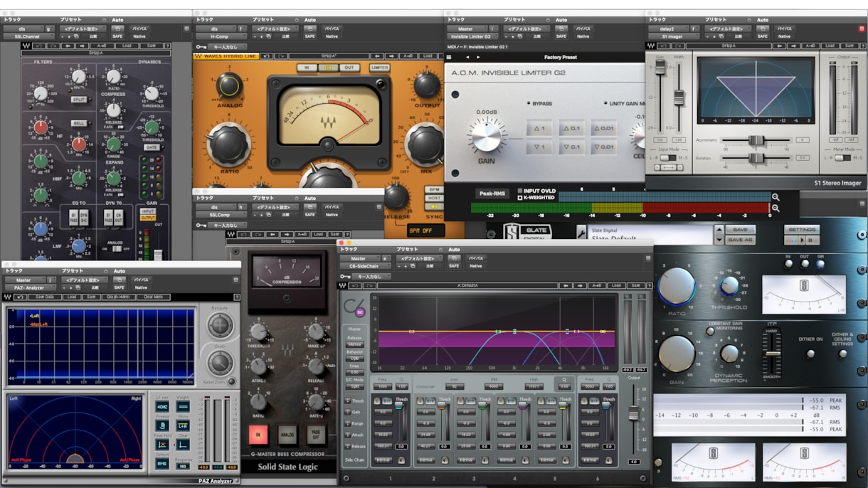Viewport: 868px width, 488px height.
Task: Click the SETTINGS button in Slate Digital
Action: click(802, 230)
